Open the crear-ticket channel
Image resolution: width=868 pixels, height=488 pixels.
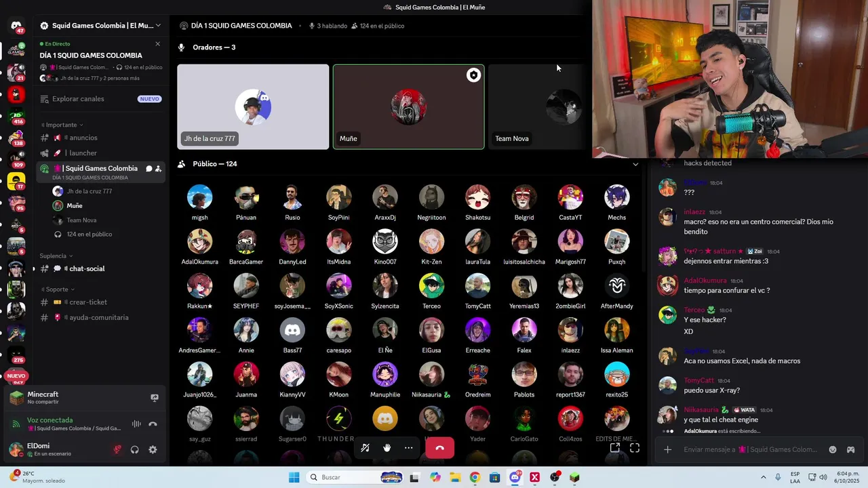(x=100, y=302)
